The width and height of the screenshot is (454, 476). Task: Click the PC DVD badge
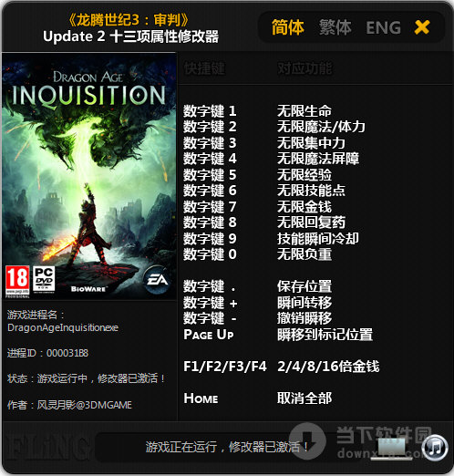pyautogui.click(x=44, y=279)
